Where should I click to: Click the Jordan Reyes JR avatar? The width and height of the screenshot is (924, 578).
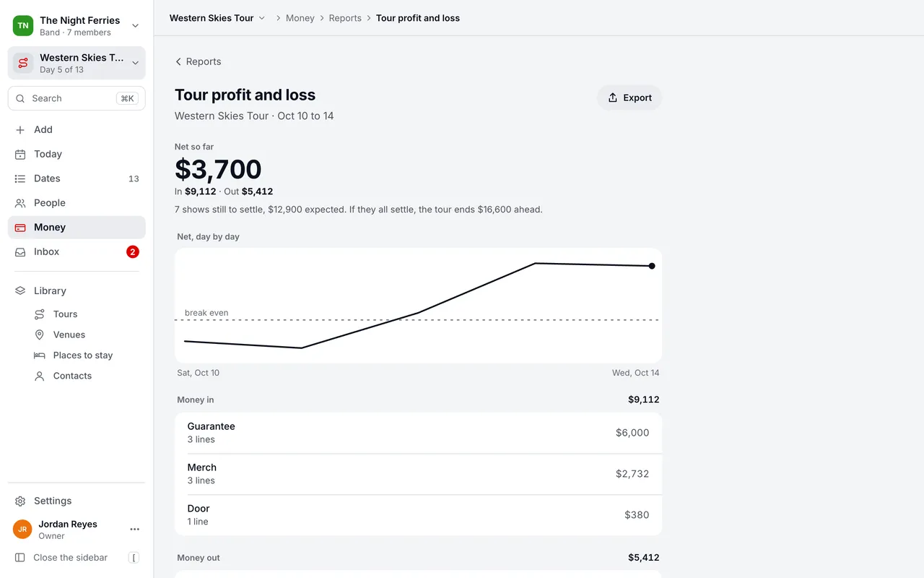click(x=22, y=530)
